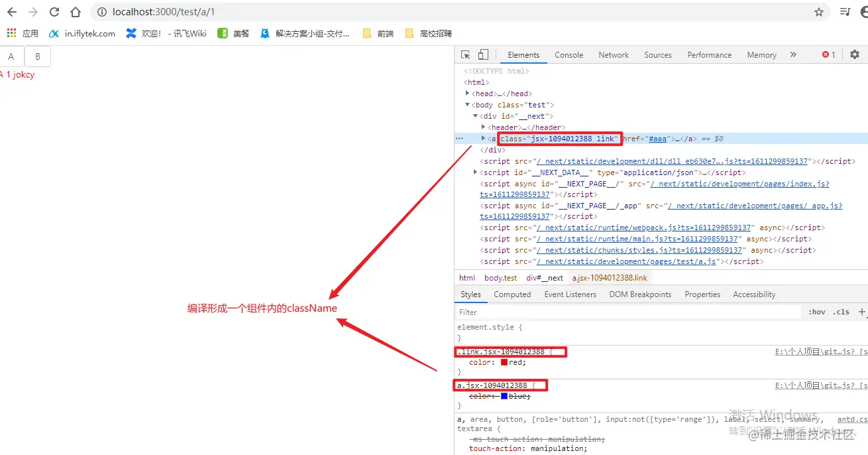Viewport: 868px width, 455px height.
Task: Switch to the Sources tab
Action: 658,55
